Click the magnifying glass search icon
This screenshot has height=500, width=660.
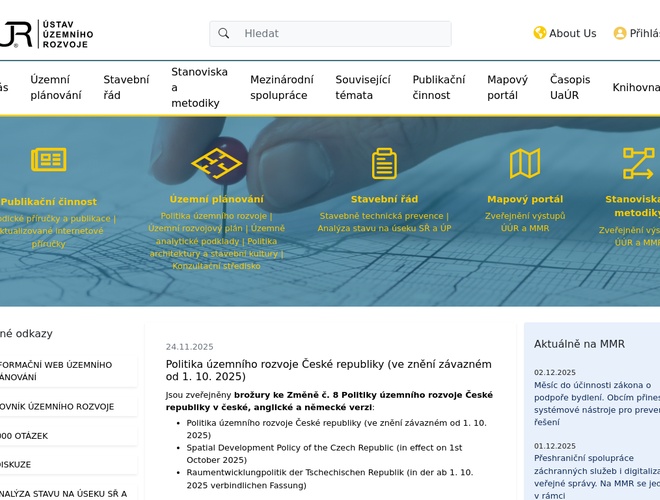[224, 33]
